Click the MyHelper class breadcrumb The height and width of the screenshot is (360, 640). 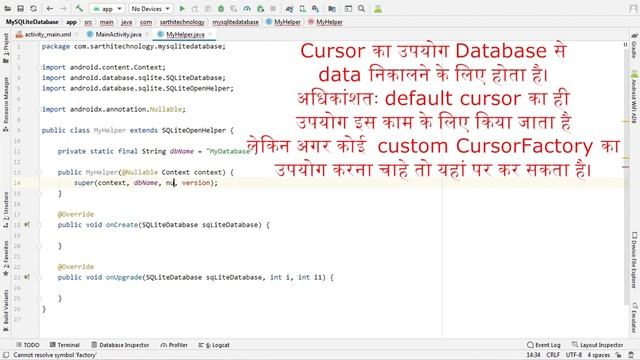click(283, 22)
